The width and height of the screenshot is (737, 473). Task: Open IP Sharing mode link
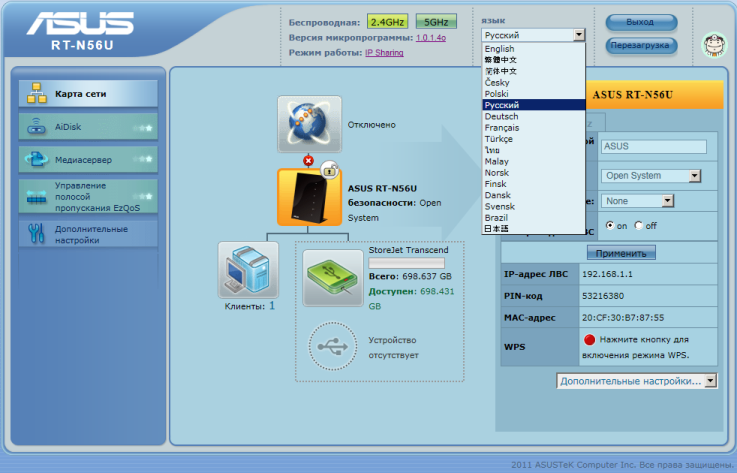point(384,53)
